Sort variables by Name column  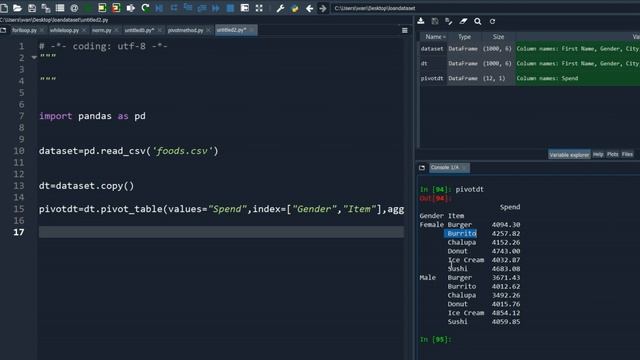click(433, 37)
